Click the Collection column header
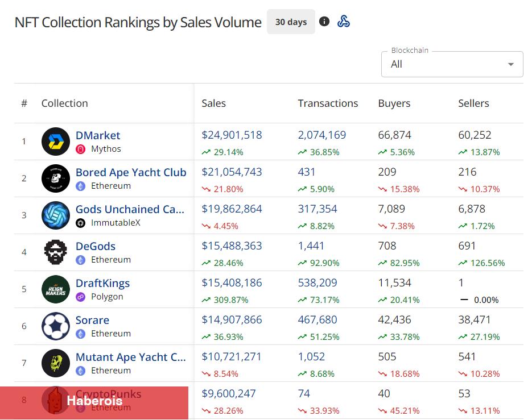The height and width of the screenshot is (420, 532). coord(64,103)
